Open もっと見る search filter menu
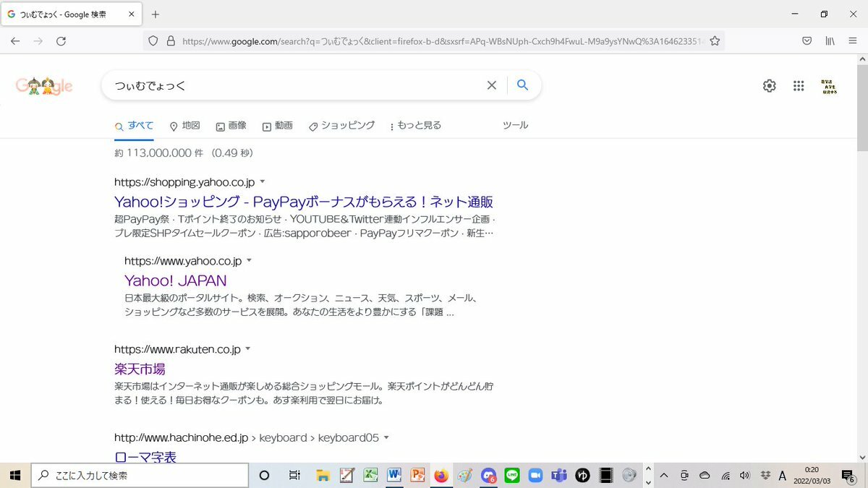Image resolution: width=868 pixels, height=488 pixels. coord(415,126)
